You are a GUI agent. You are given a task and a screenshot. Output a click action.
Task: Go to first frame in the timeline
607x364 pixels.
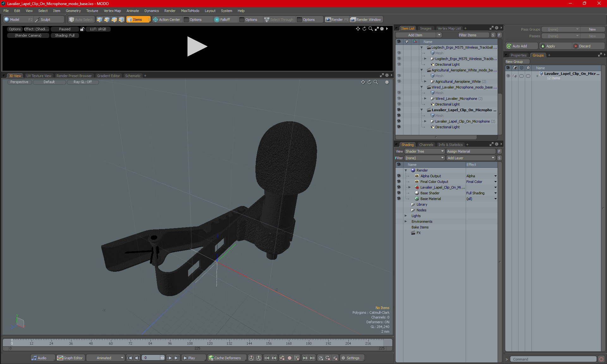coord(129,358)
